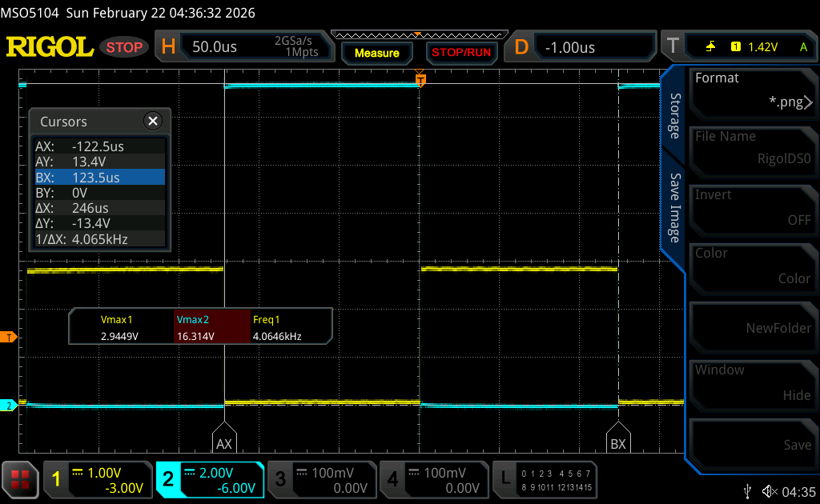
Task: Click the rising edge trigger icon
Action: click(x=711, y=47)
